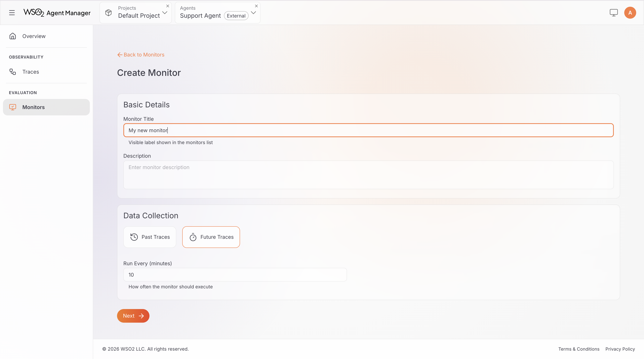Image resolution: width=644 pixels, height=359 pixels.
Task: Open the hamburger navigation menu
Action: pyautogui.click(x=12, y=12)
